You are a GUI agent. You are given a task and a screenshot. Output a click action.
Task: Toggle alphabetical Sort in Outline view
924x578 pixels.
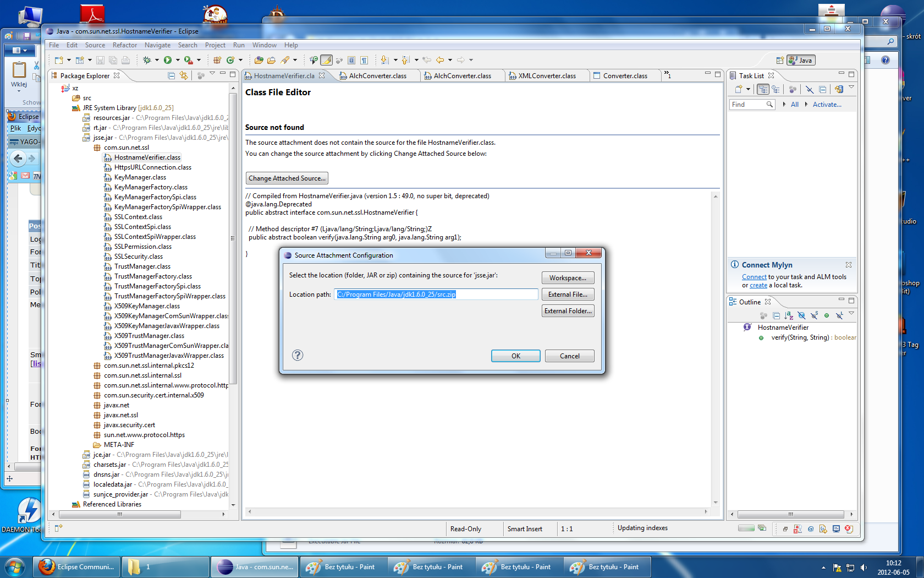pos(789,315)
